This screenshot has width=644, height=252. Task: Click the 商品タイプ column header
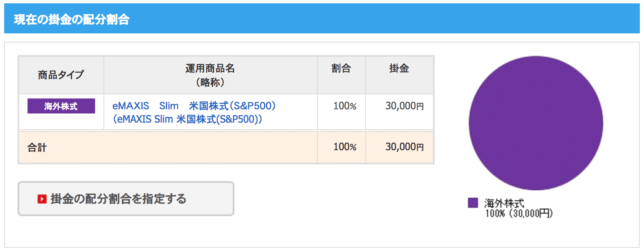61,75
